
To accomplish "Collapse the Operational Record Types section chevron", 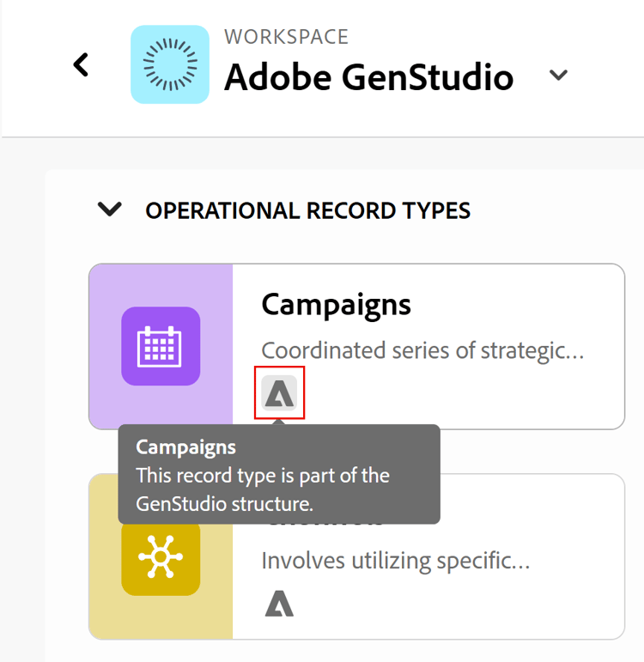I will coord(110,210).
